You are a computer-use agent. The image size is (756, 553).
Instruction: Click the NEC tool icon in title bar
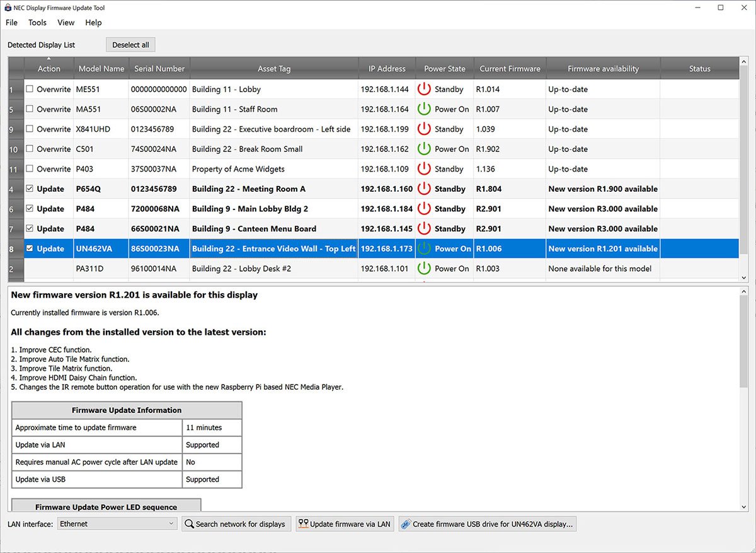(8, 7)
